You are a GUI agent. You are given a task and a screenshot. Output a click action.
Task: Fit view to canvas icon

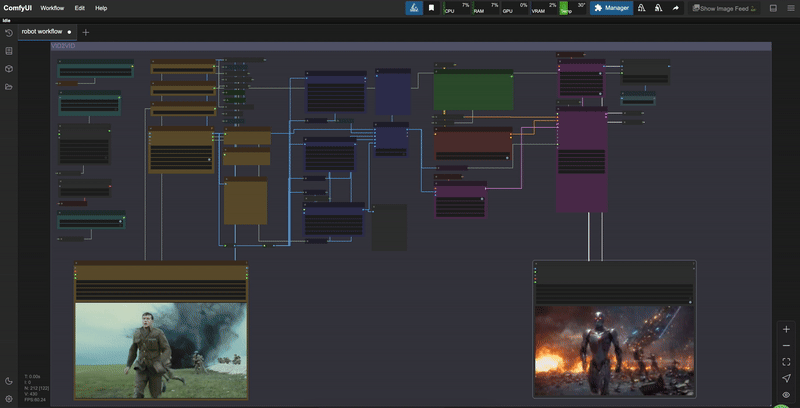pos(786,362)
